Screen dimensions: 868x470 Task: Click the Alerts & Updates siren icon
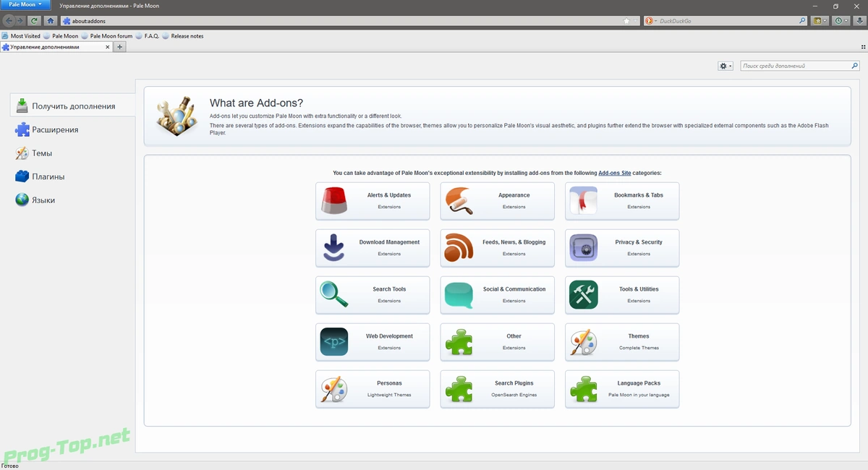[333, 201]
